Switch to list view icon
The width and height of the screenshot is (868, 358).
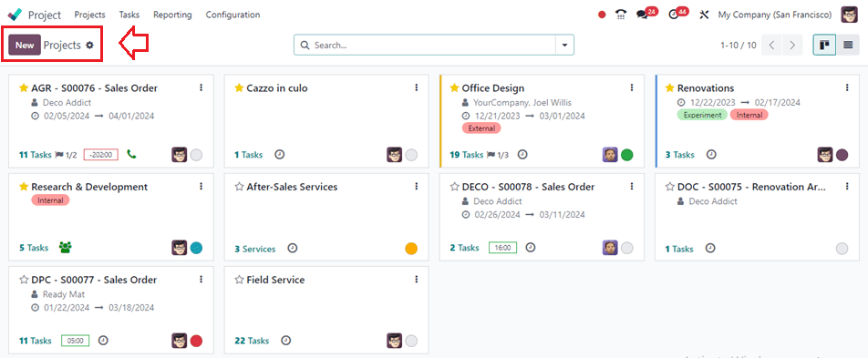848,45
